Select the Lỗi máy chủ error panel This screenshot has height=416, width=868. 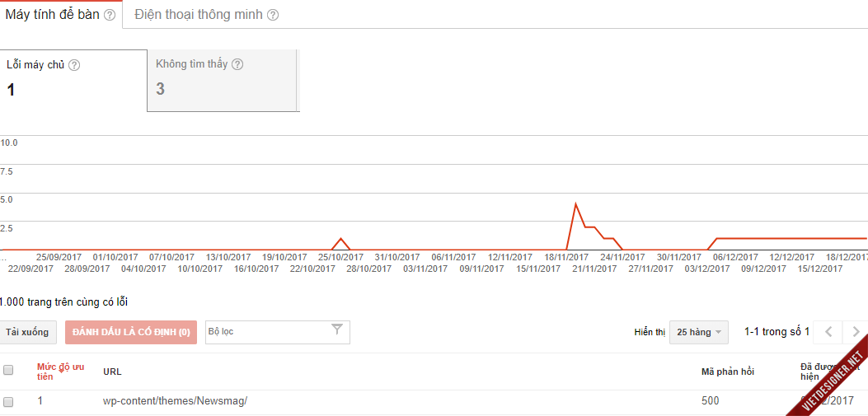tap(73, 80)
